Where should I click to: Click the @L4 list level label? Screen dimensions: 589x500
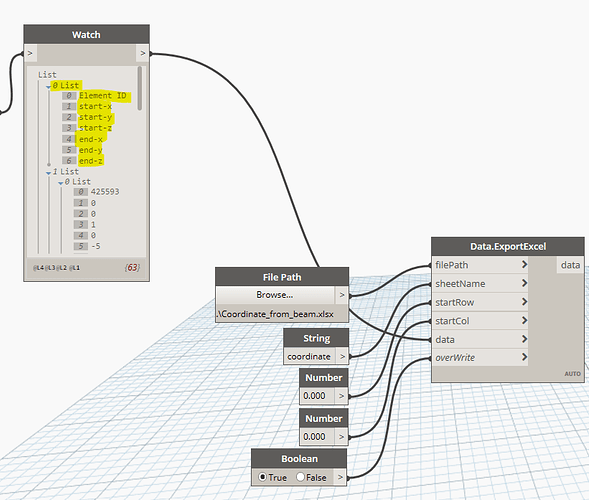click(x=38, y=268)
